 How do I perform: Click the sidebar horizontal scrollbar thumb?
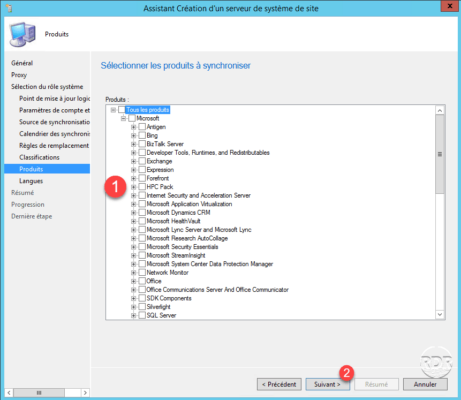(x=39, y=393)
